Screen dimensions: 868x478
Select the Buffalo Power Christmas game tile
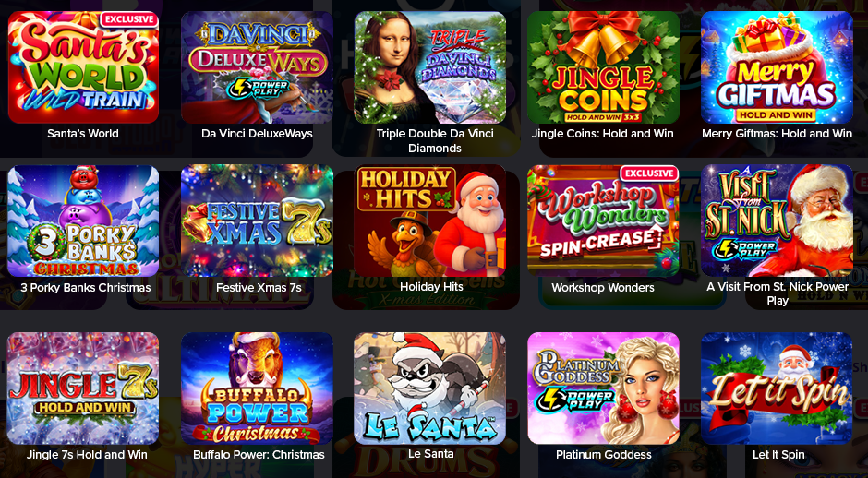click(x=257, y=388)
